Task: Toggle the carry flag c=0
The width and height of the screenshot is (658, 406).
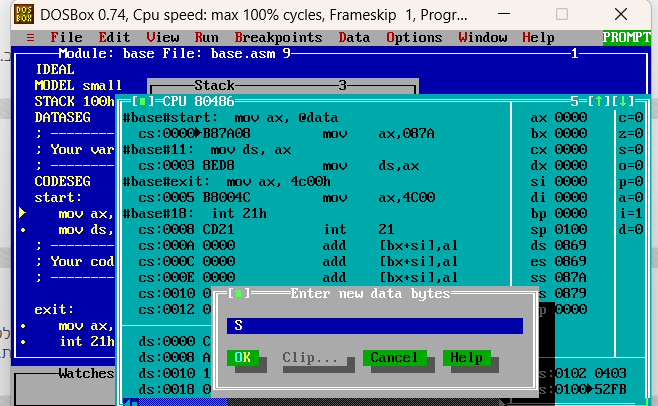Action: point(631,118)
